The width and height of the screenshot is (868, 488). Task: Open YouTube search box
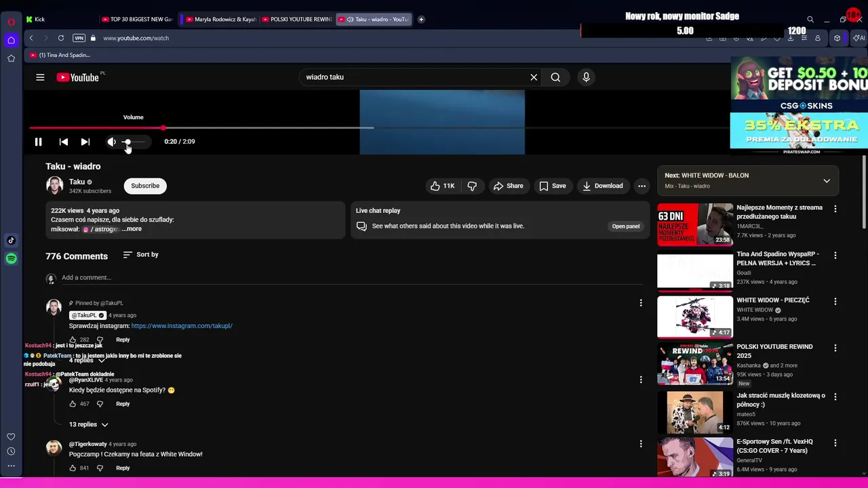tap(414, 77)
